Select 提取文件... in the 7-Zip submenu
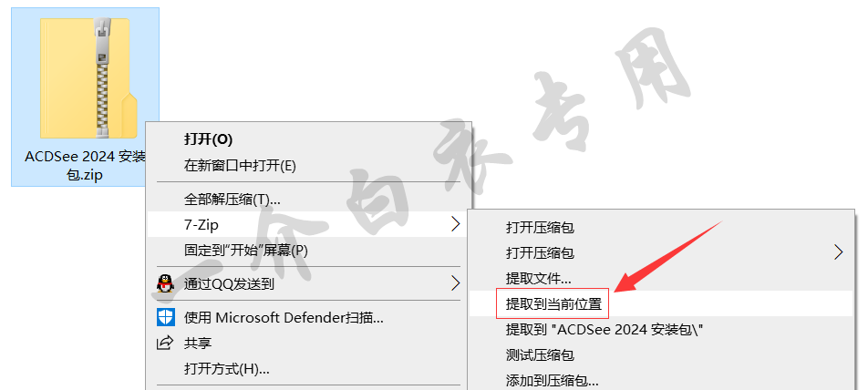 pyautogui.click(x=539, y=278)
